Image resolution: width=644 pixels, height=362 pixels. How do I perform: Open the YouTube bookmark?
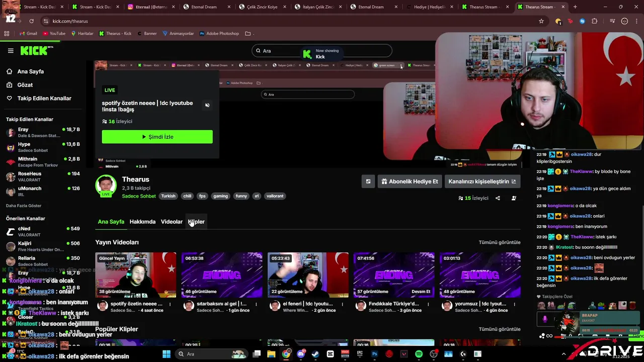[54, 34]
